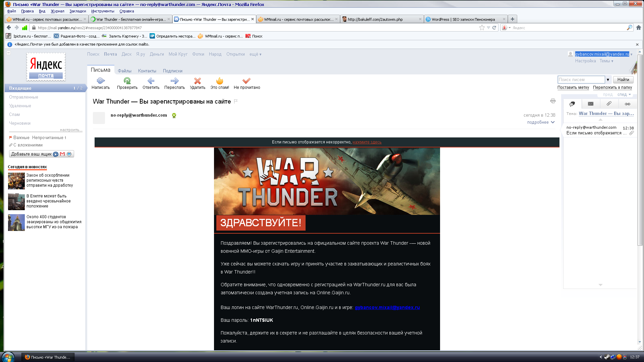Open the Закладки browser menu
This screenshot has height=362, width=644.
pos(77,11)
